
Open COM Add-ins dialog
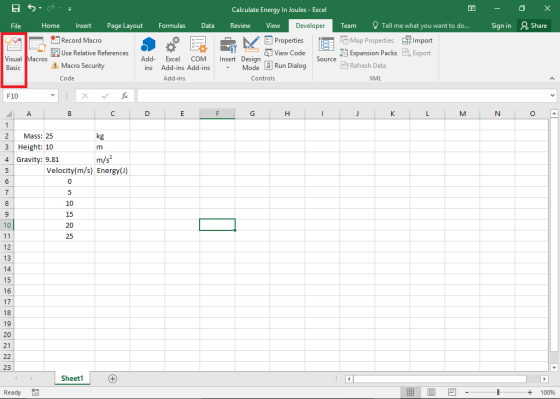[198, 54]
